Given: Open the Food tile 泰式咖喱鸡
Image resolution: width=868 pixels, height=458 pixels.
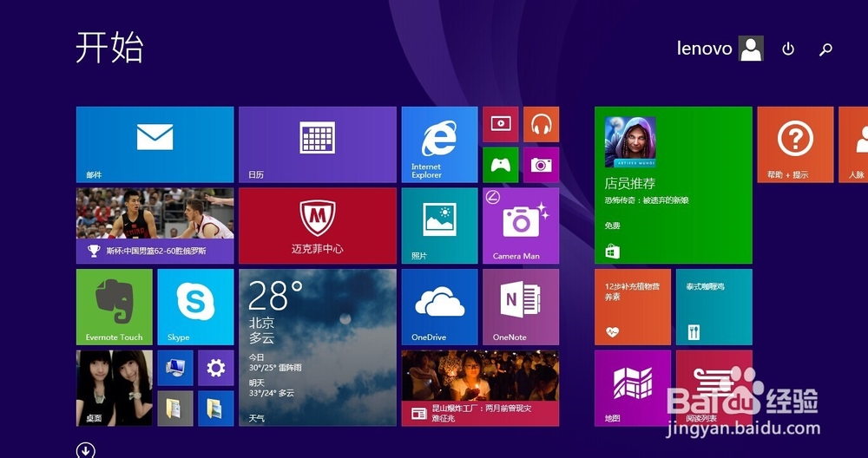Looking at the screenshot, I should (714, 307).
